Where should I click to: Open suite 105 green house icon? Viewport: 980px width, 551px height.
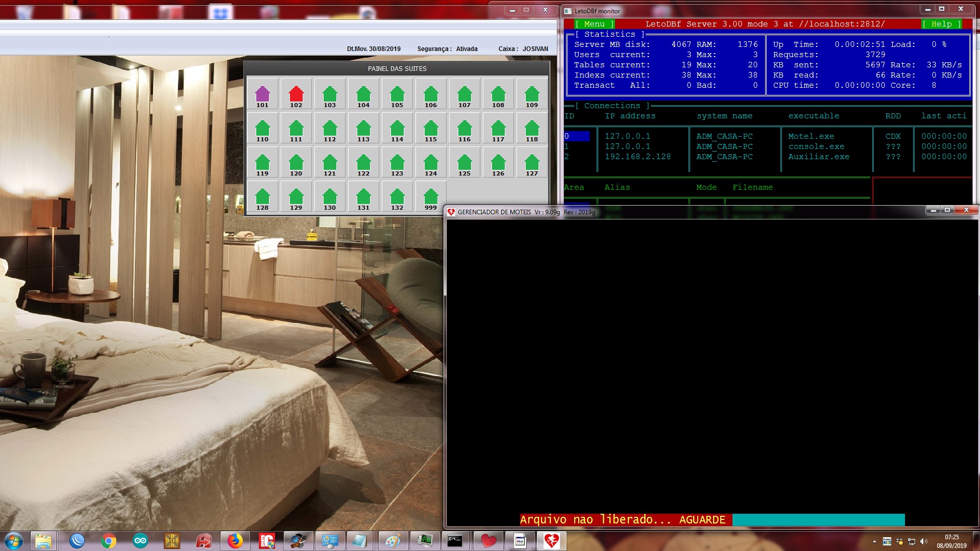[397, 94]
